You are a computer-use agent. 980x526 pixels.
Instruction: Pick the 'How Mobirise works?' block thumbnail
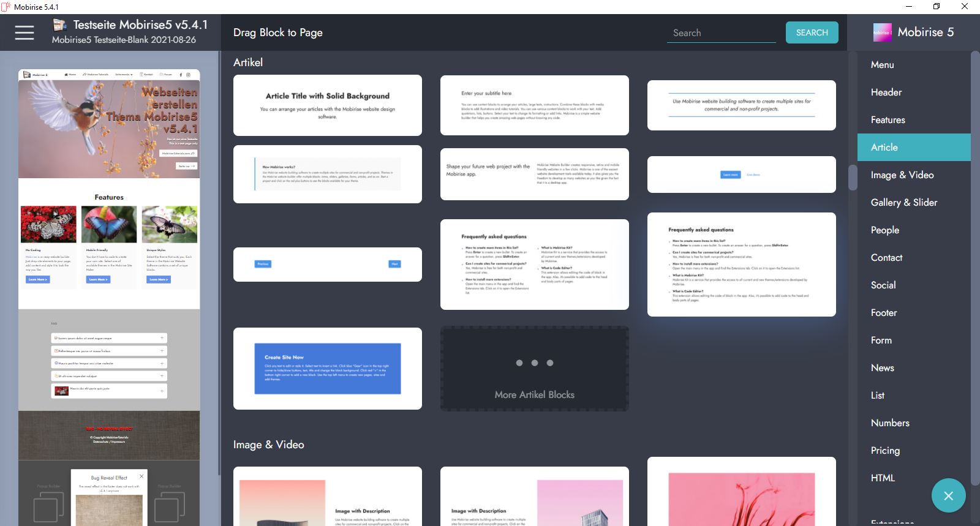(328, 174)
